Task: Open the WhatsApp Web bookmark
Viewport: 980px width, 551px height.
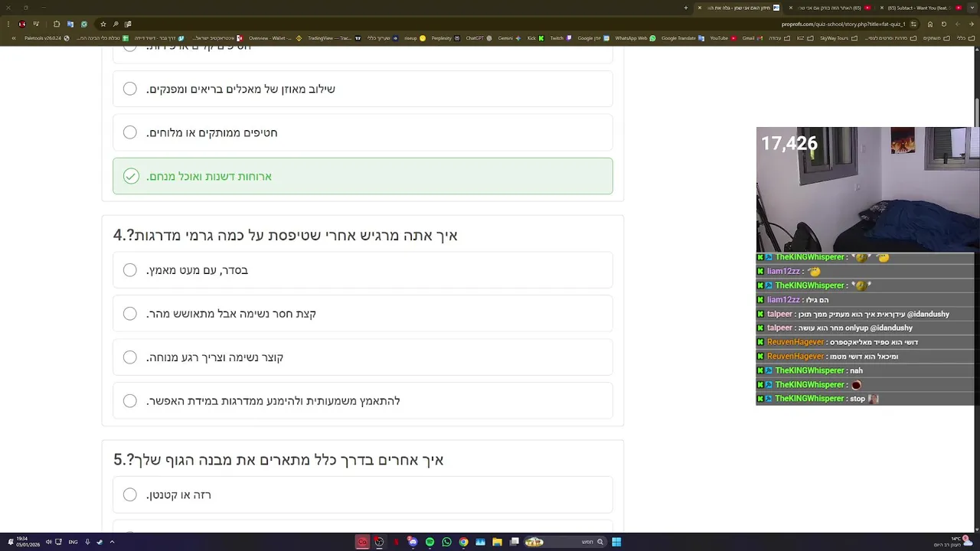Action: (635, 38)
